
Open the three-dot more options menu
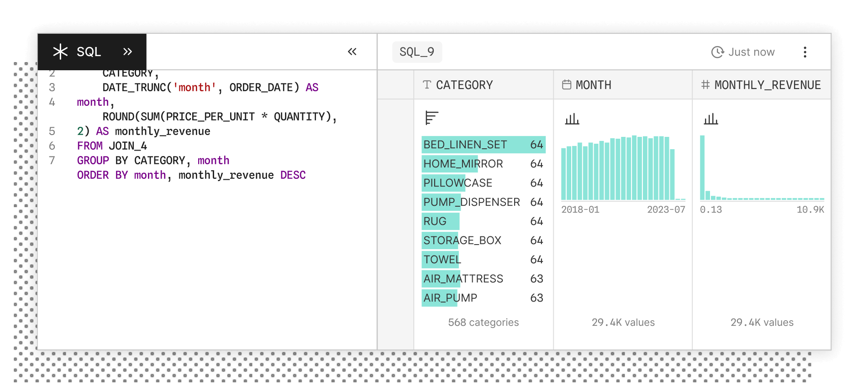805,52
